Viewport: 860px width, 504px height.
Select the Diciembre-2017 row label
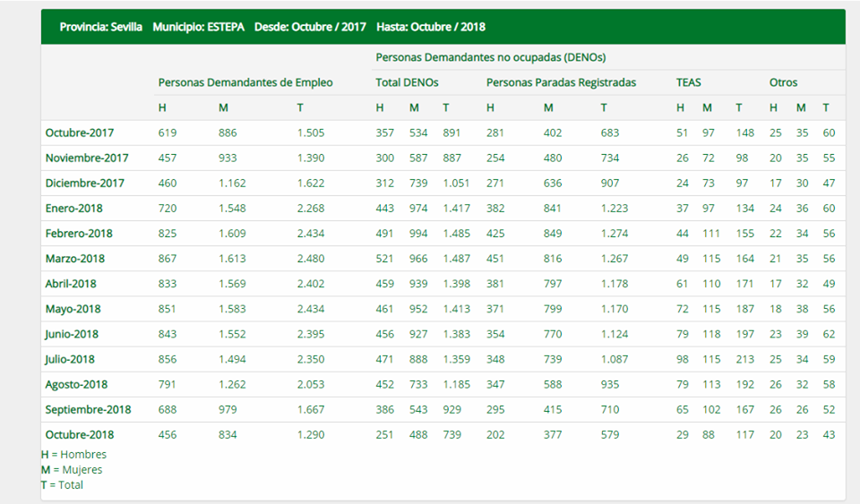[86, 183]
